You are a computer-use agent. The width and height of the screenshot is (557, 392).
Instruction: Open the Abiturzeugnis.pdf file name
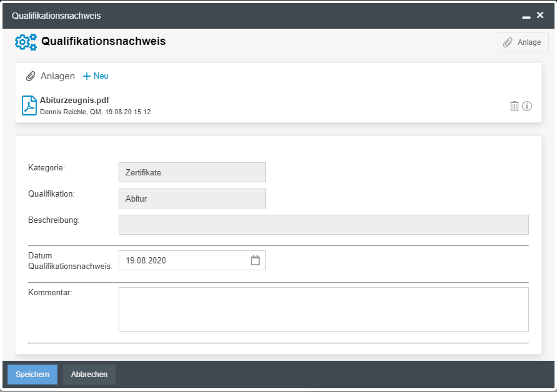click(x=75, y=100)
